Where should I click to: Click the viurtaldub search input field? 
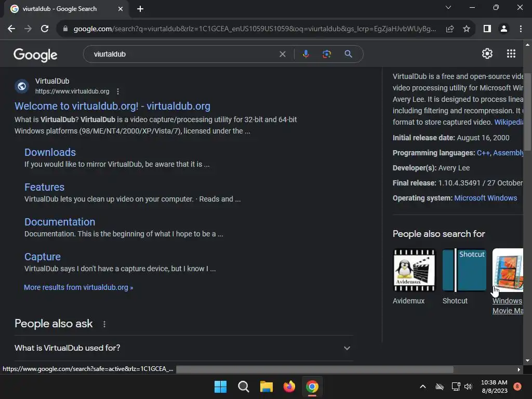(183, 54)
